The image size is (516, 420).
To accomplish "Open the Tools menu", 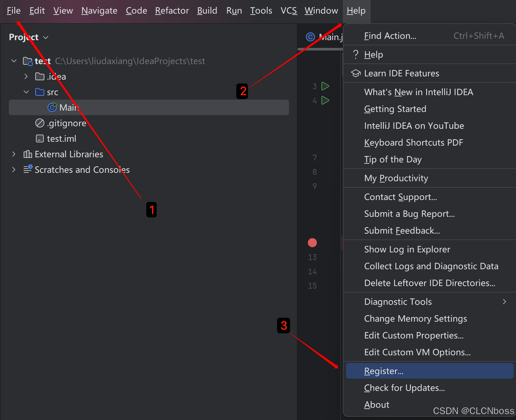I will (x=261, y=11).
